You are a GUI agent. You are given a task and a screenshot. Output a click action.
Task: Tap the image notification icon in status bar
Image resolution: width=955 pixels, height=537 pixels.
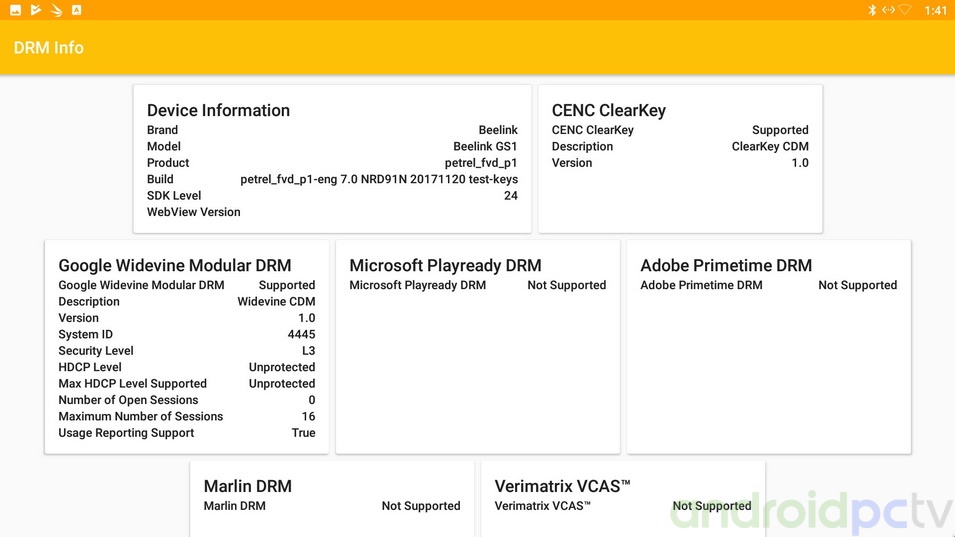coord(15,10)
